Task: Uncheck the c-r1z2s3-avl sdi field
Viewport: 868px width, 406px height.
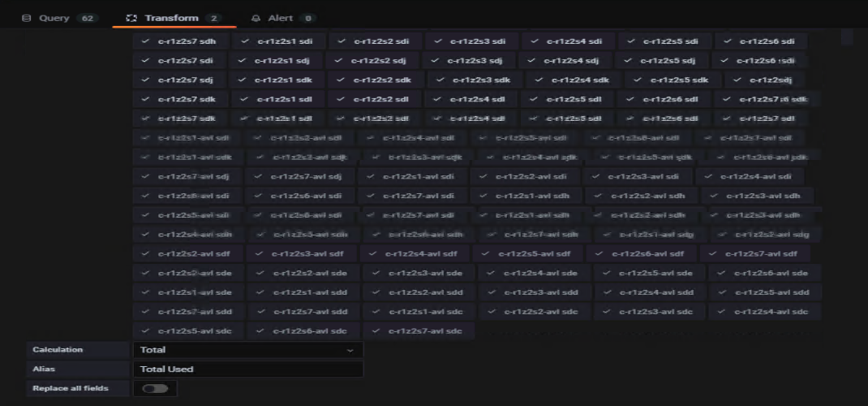Action: [x=637, y=176]
